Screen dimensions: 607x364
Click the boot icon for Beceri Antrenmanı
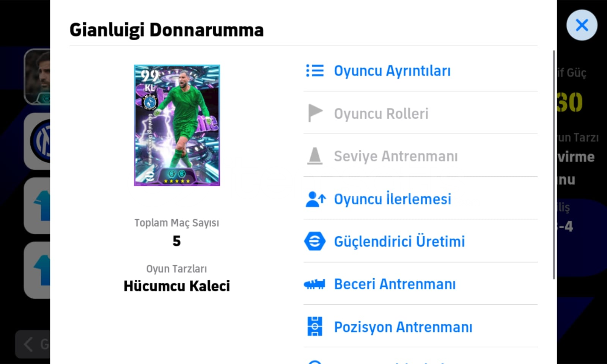[315, 284]
